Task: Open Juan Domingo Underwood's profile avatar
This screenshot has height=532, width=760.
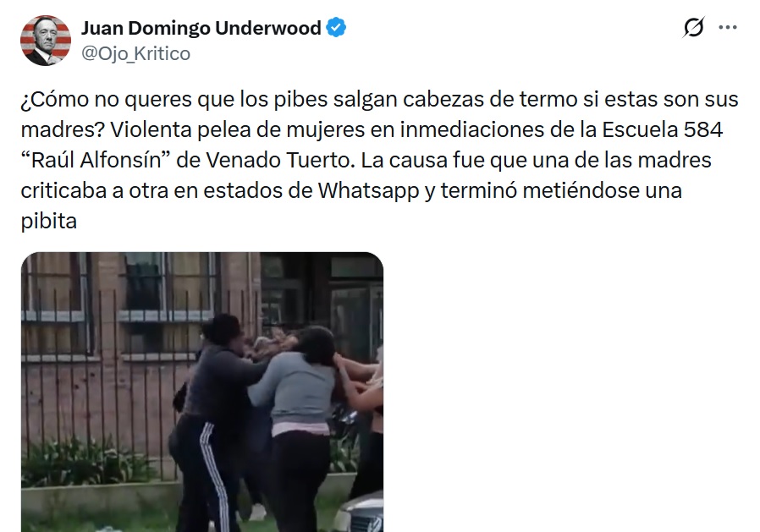Action: click(x=46, y=41)
